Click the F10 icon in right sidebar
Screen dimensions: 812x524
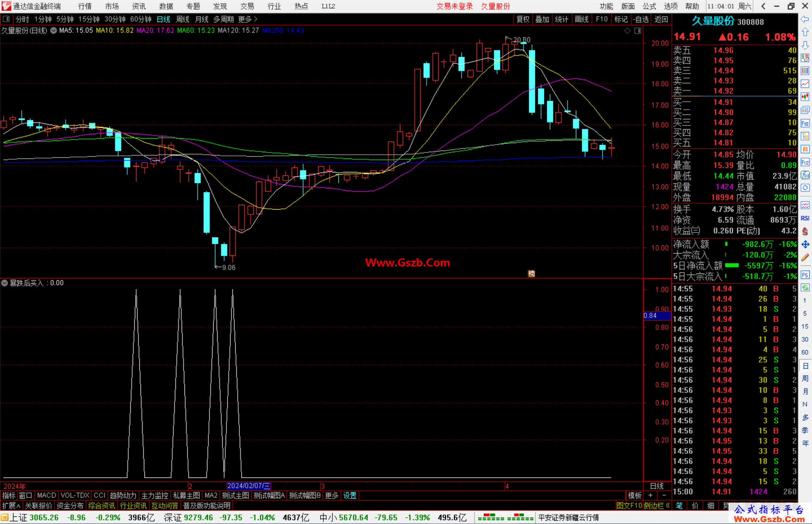click(x=805, y=123)
